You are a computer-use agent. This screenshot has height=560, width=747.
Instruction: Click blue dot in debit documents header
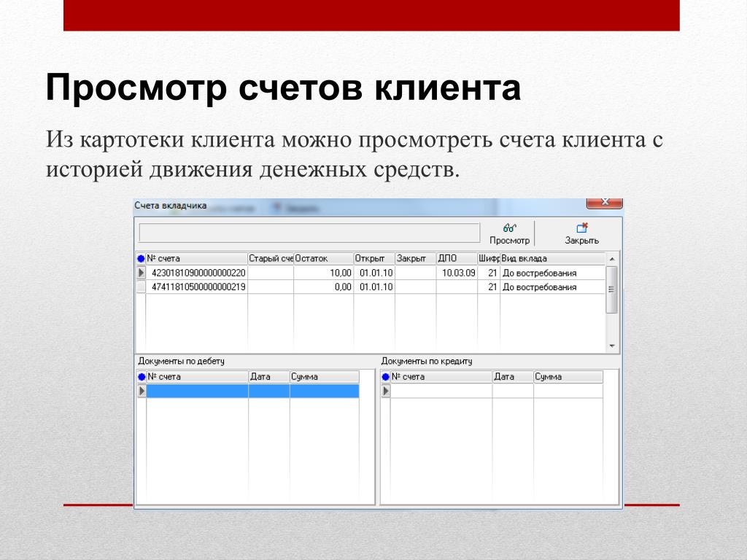click(142, 377)
